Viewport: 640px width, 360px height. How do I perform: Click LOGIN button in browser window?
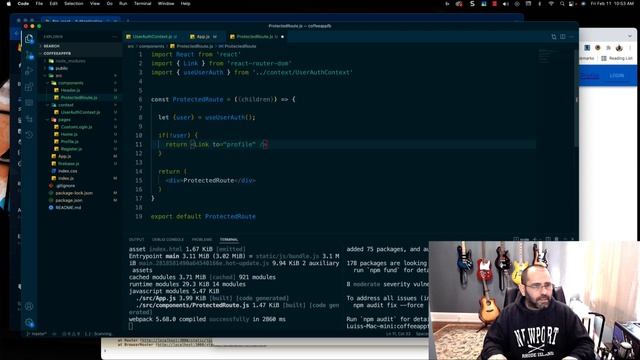click(x=616, y=76)
